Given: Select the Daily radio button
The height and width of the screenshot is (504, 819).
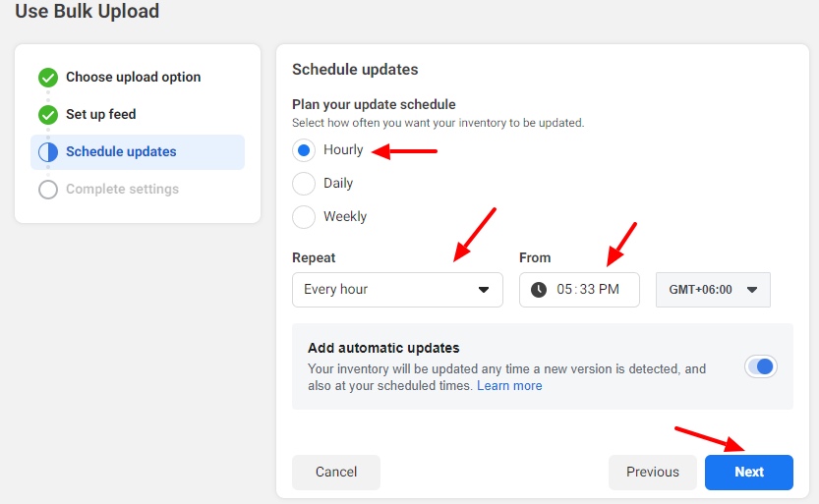Looking at the screenshot, I should [305, 184].
